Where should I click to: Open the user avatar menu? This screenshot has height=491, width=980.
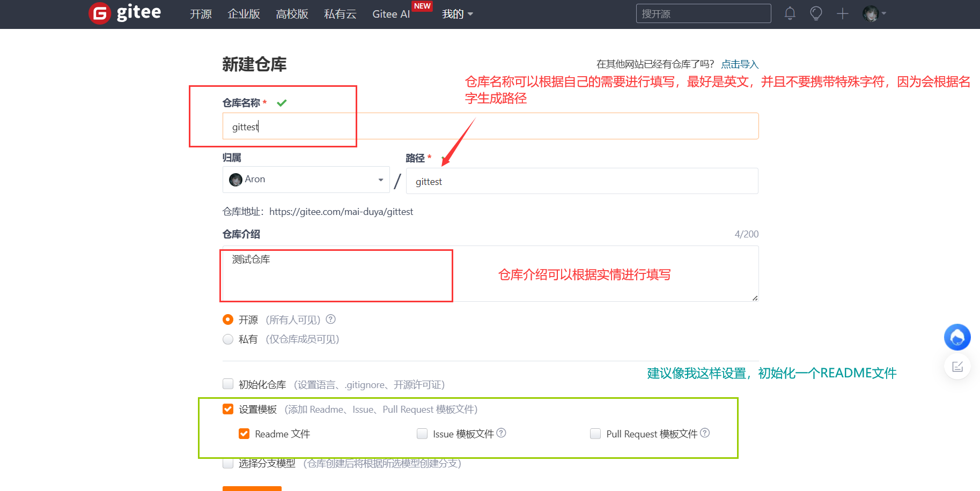tap(874, 13)
